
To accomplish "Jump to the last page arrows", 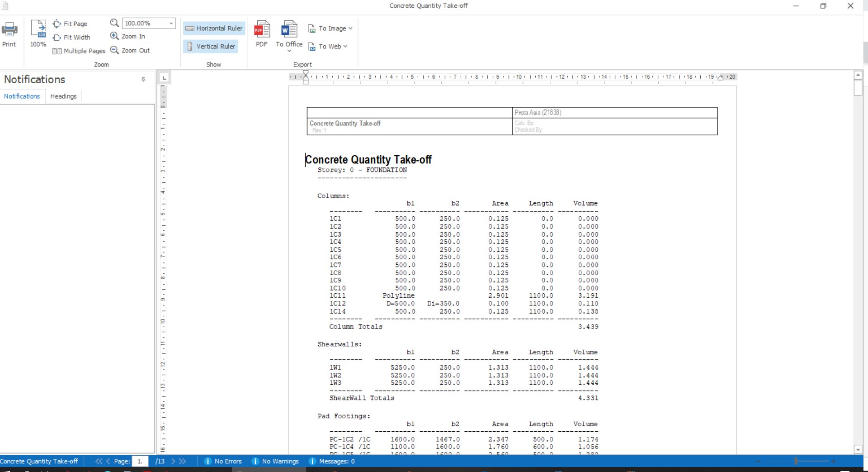I will [x=183, y=461].
